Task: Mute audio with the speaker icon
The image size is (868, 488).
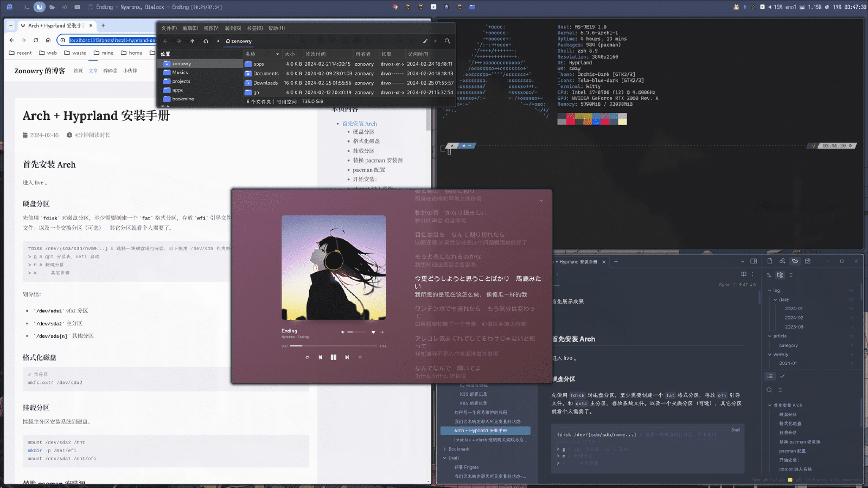Action: click(x=343, y=332)
